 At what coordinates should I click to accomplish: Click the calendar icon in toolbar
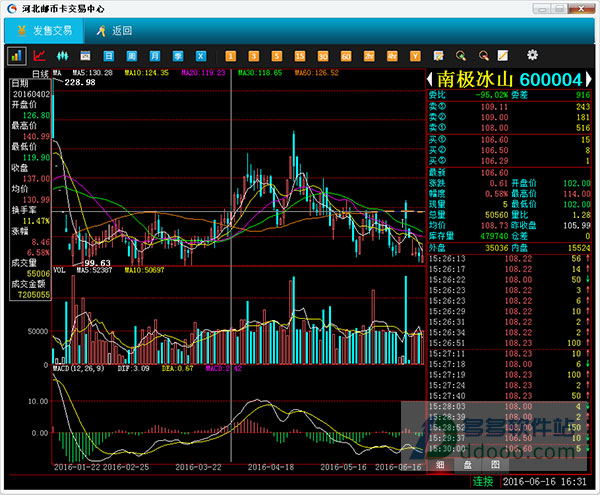[85, 56]
